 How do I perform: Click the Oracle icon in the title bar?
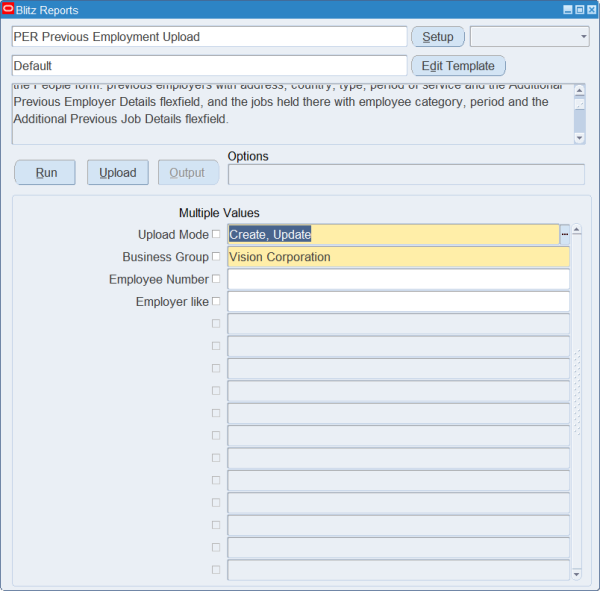[x=8, y=9]
